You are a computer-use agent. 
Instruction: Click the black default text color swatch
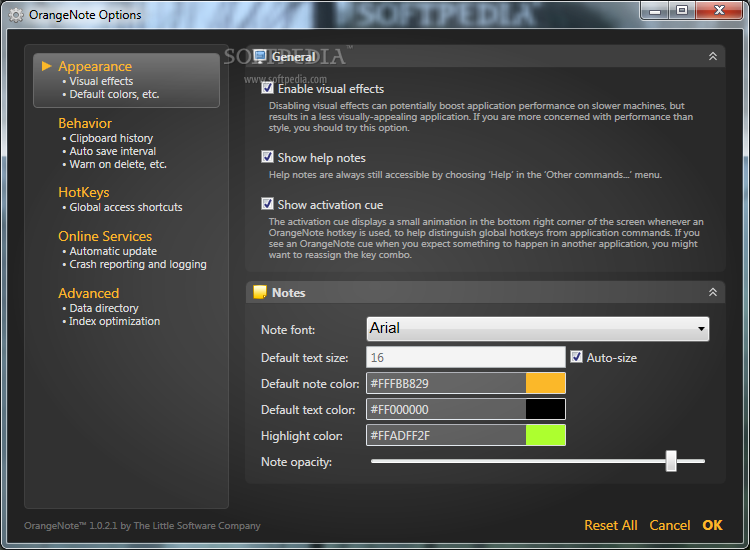point(545,409)
